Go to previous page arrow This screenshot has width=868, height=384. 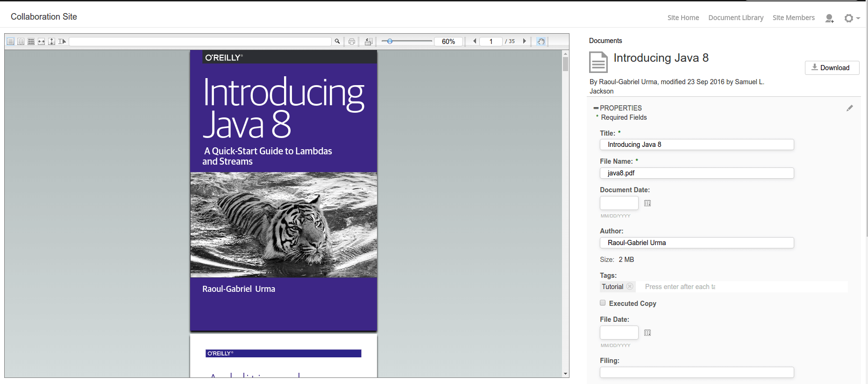pyautogui.click(x=475, y=41)
